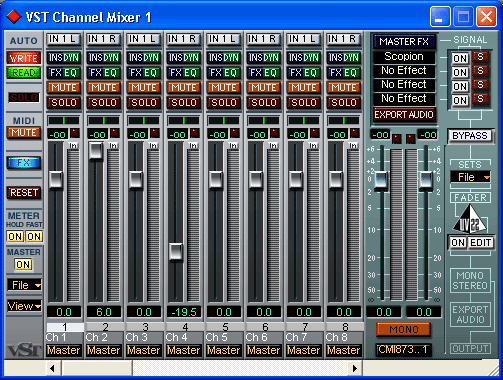Toggle the Master ON switch
This screenshot has width=503, height=380.
[x=23, y=265]
